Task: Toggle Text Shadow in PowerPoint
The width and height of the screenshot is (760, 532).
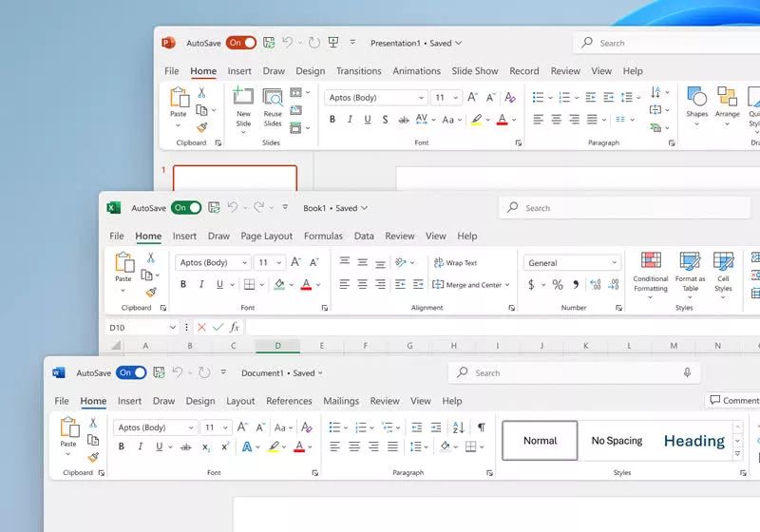Action: [385, 119]
